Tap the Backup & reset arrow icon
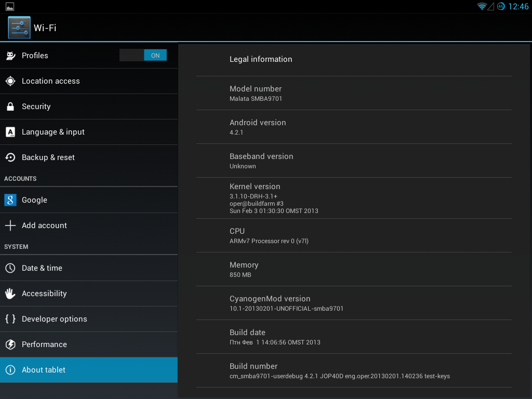Image resolution: width=532 pixels, height=399 pixels. click(x=10, y=157)
